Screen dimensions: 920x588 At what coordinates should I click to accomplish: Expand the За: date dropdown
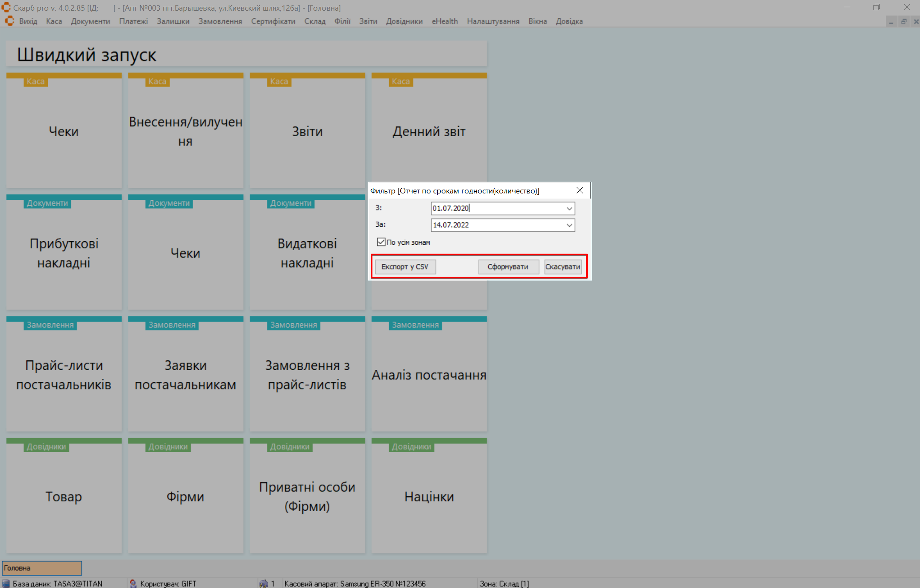pos(569,225)
